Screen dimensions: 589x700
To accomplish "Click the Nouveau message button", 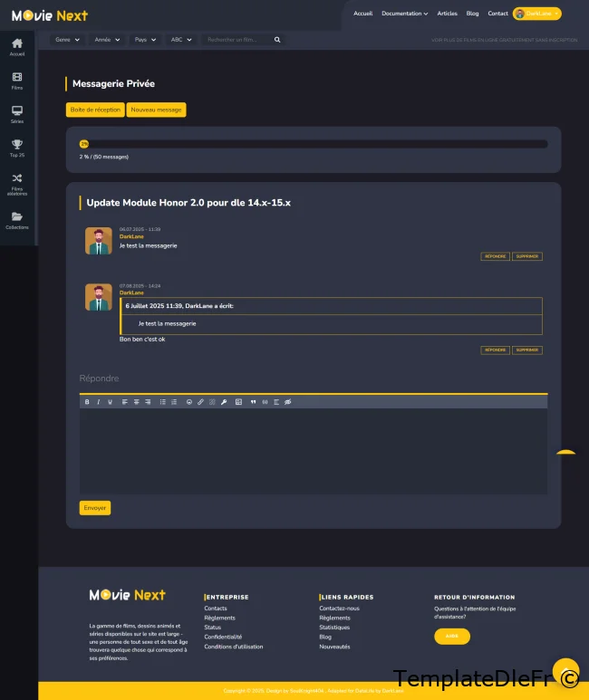I will 156,110.
